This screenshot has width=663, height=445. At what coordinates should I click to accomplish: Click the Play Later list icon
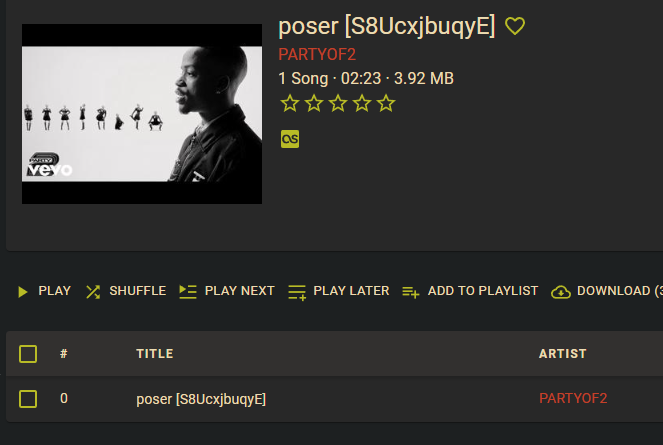click(297, 292)
